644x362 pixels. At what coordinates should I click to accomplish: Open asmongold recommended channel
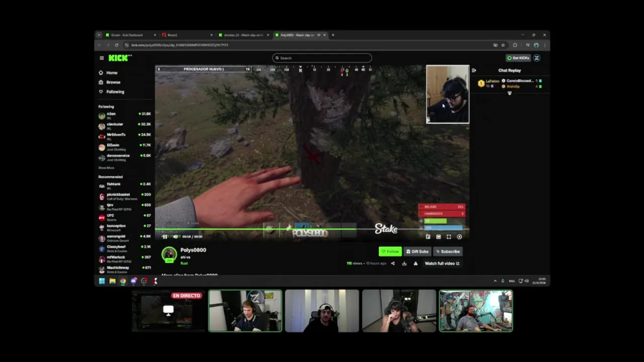[125, 238]
